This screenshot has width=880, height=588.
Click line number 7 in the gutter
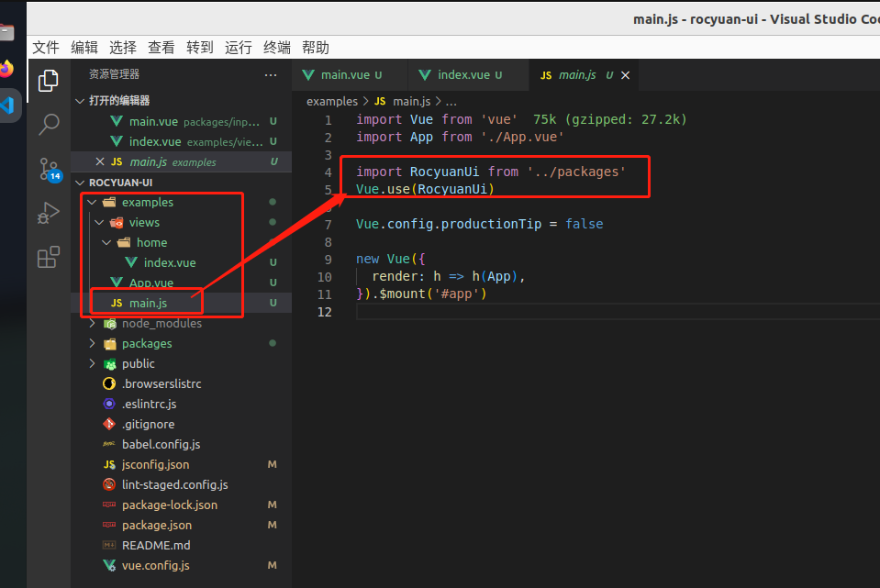tap(329, 225)
